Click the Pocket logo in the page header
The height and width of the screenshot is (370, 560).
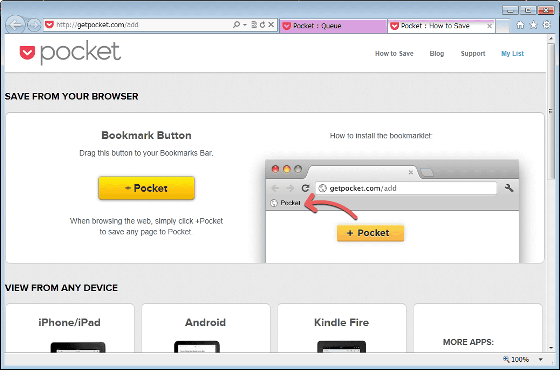pos(70,53)
